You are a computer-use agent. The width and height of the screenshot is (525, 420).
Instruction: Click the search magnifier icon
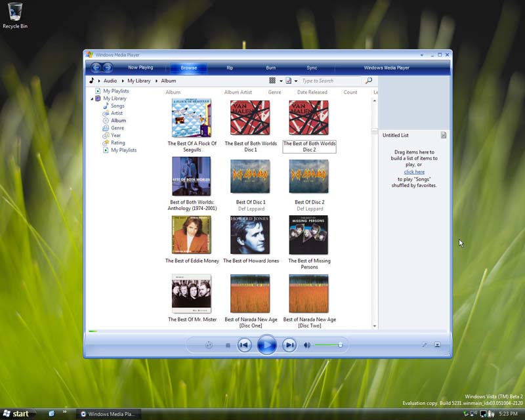[369, 81]
